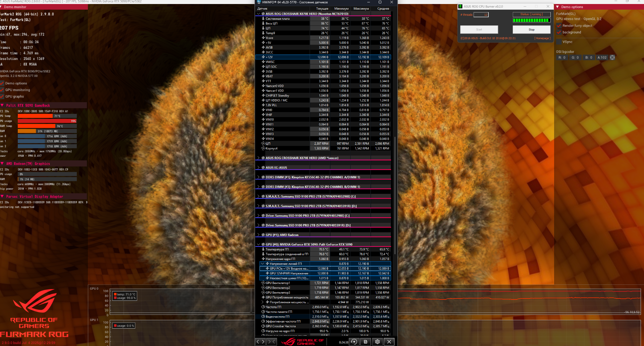Expand S.M.A.R.T. Samsung SSD 9100 PRO [C:] group
The image size is (644, 346).
258,196
